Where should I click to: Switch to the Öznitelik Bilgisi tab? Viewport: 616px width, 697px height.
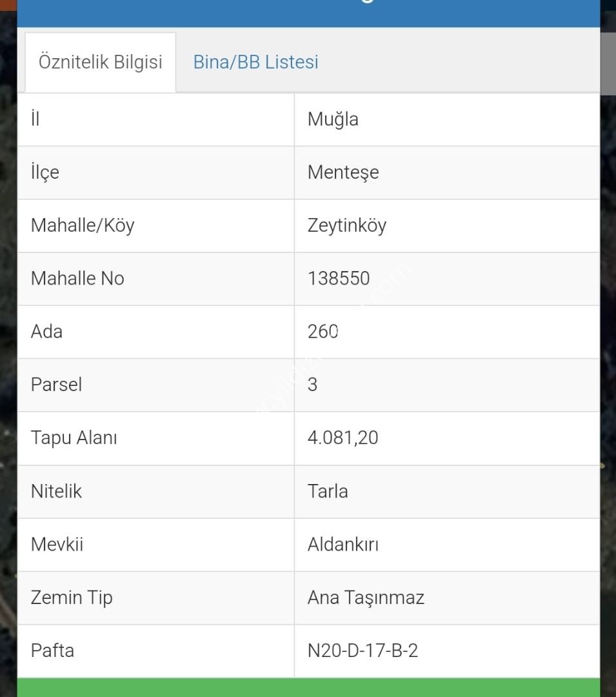click(101, 62)
